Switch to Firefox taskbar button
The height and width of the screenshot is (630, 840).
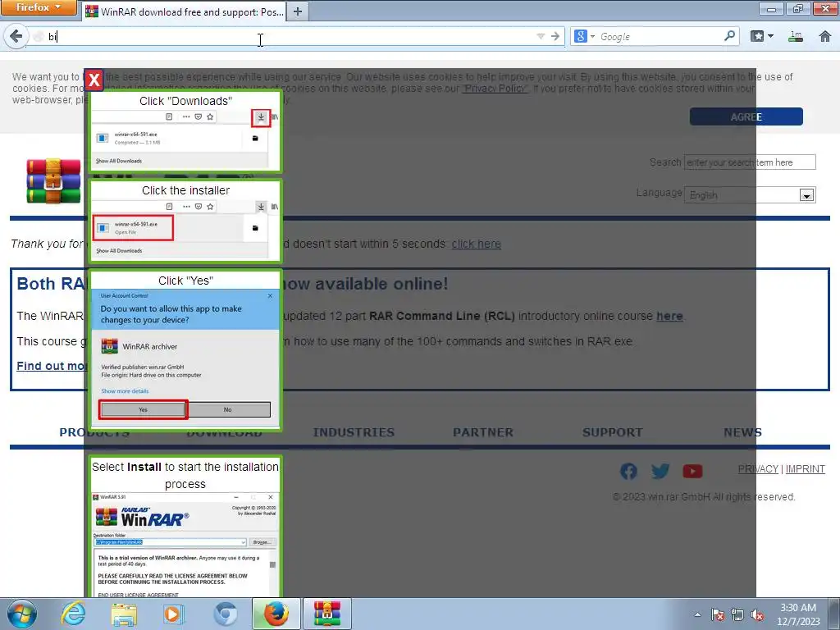[x=276, y=614]
